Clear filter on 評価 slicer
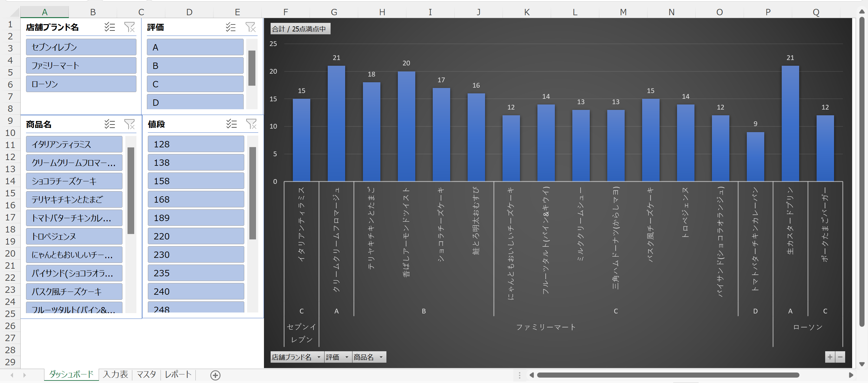The height and width of the screenshot is (383, 868). tap(250, 27)
